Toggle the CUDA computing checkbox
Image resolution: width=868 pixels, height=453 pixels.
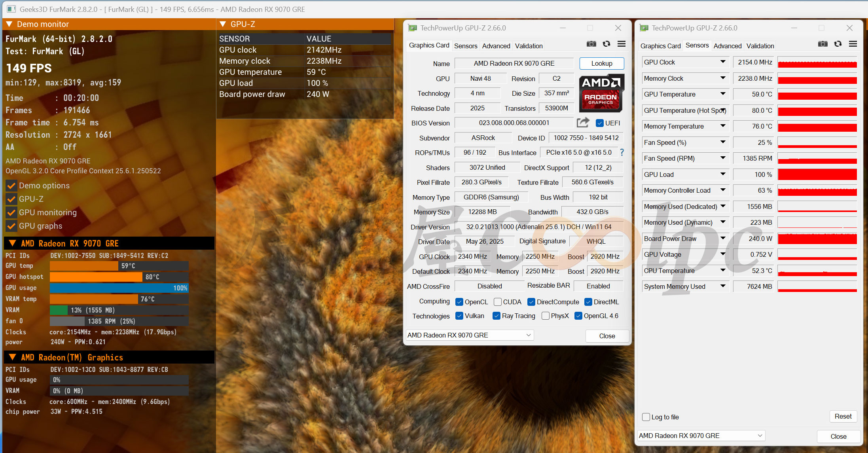tap(498, 302)
